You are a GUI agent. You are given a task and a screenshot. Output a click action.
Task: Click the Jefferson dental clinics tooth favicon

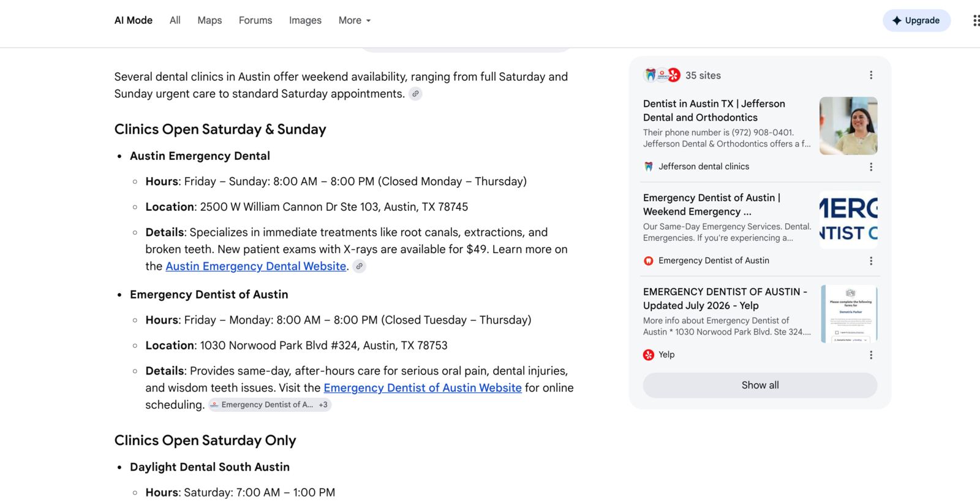click(x=649, y=167)
